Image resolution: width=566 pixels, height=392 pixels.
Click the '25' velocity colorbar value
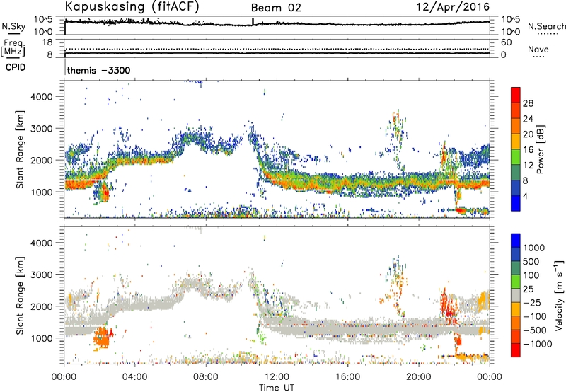[x=528, y=289]
